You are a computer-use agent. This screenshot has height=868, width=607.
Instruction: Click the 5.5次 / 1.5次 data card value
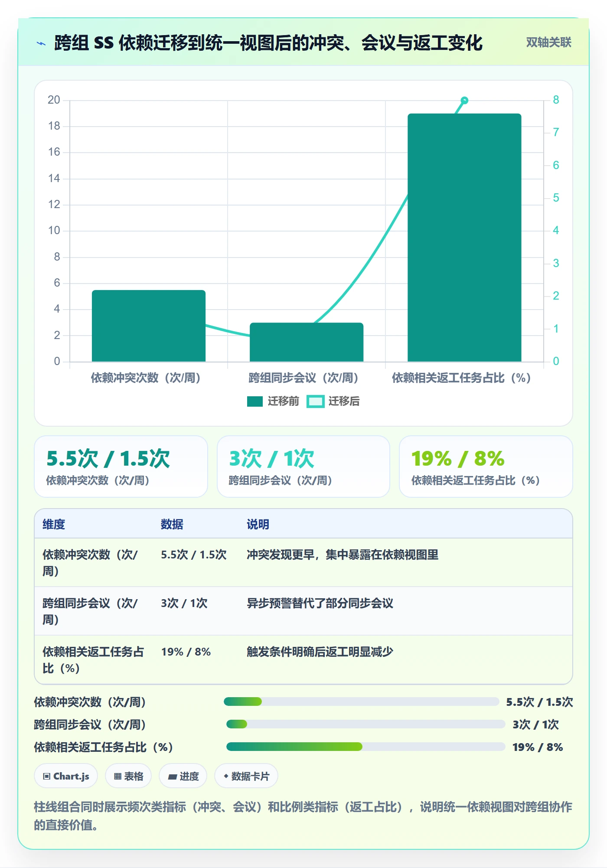pos(108,459)
